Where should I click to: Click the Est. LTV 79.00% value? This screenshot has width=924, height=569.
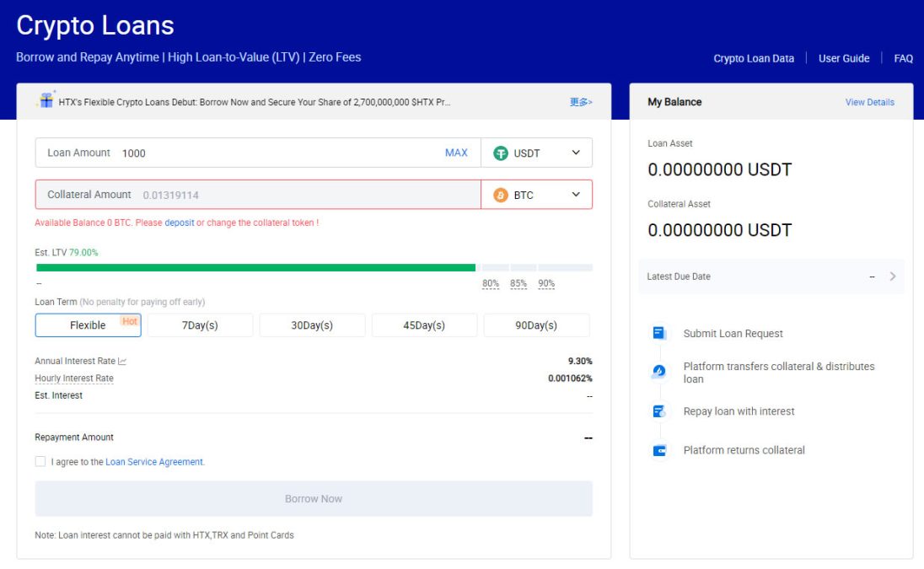pos(83,252)
